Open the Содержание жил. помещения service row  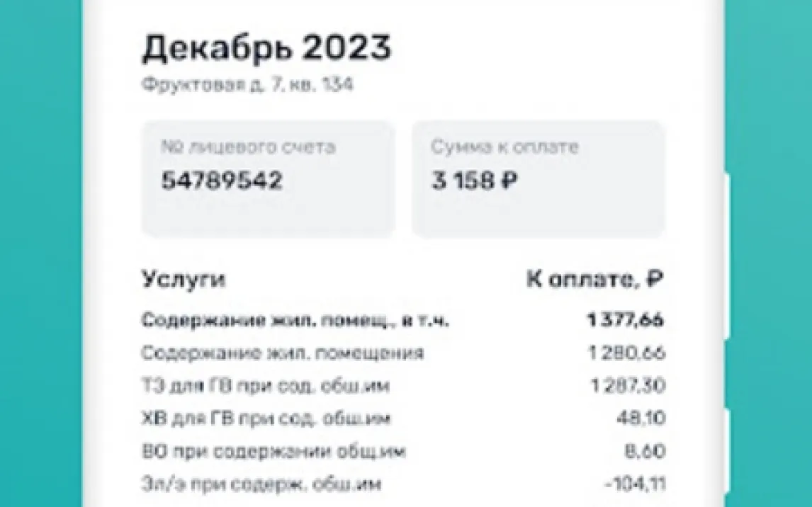283,353
